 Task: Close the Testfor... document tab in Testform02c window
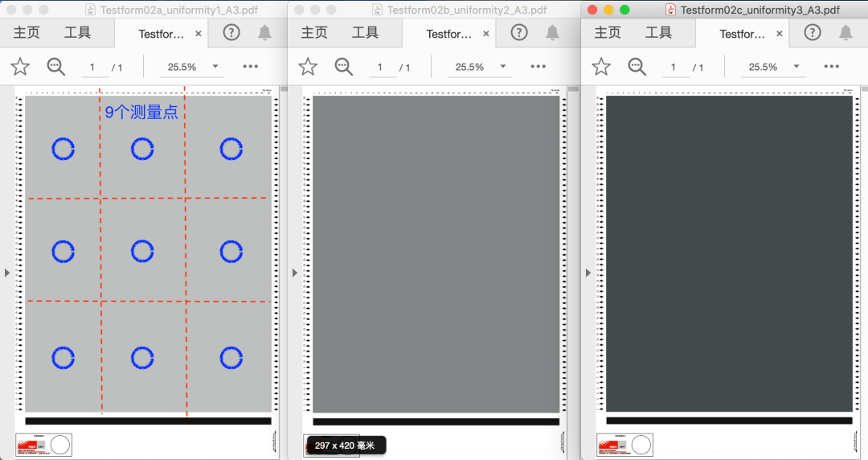[779, 34]
